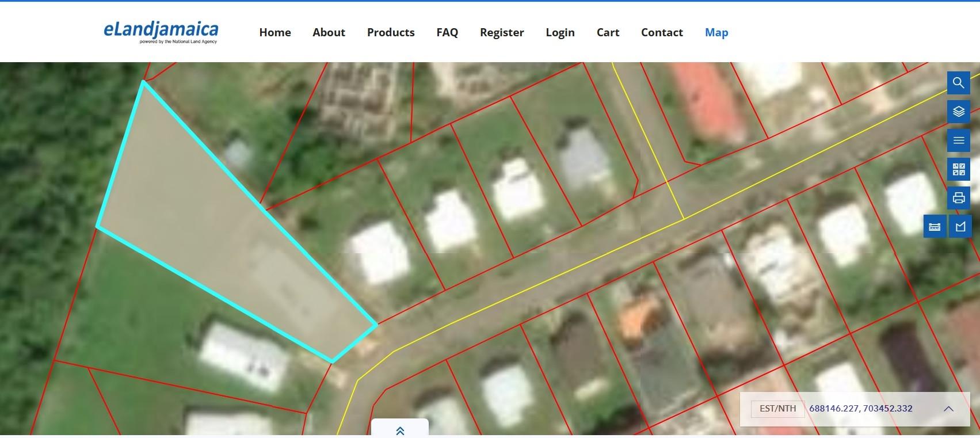This screenshot has width=980, height=438.
Task: Open the FAQ page
Action: 447,33
